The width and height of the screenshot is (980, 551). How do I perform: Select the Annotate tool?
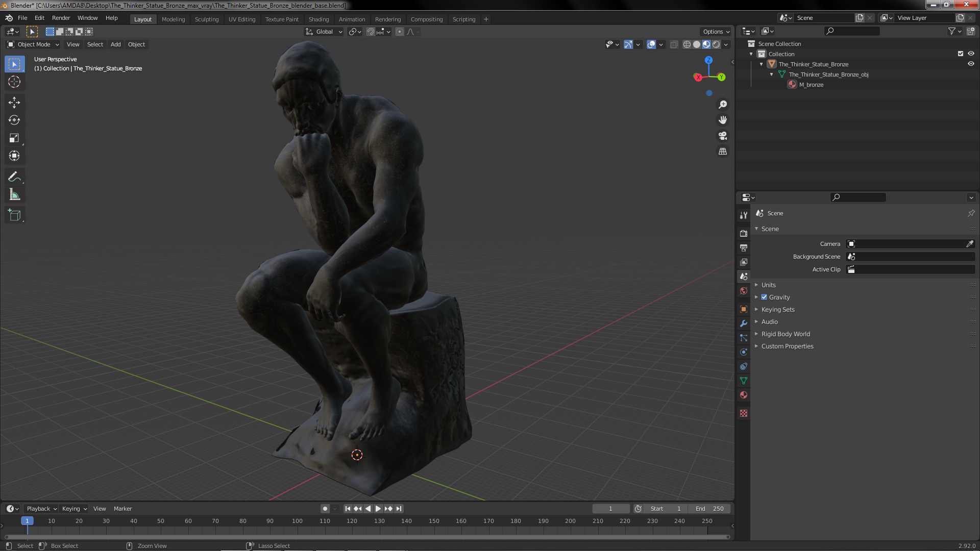pos(14,177)
